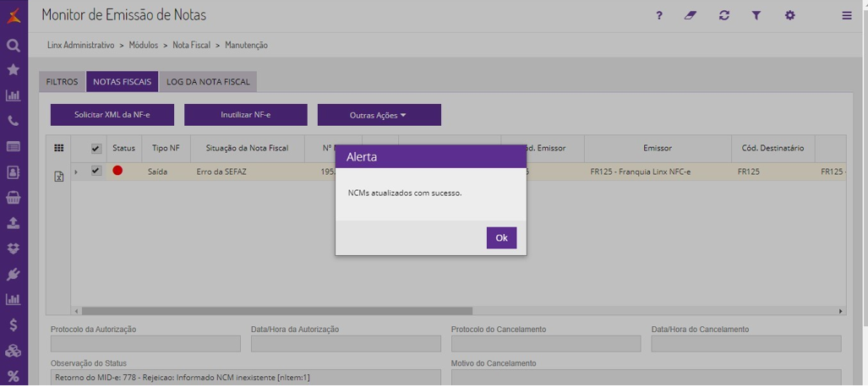Click the Ok button in the Alerta dialog
868x387 pixels.
501,237
